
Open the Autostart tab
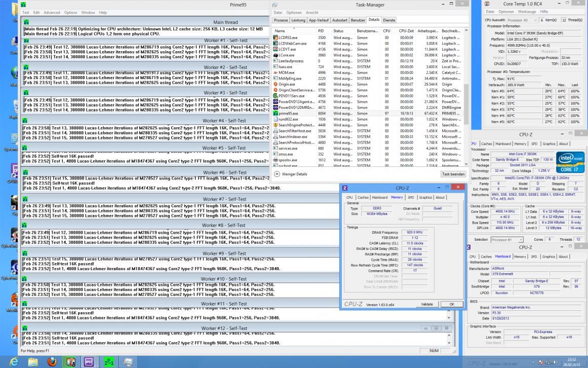[x=340, y=20]
